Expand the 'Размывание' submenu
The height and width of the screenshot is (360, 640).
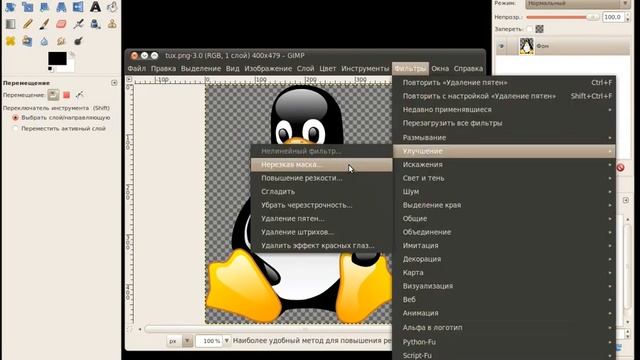(x=504, y=138)
